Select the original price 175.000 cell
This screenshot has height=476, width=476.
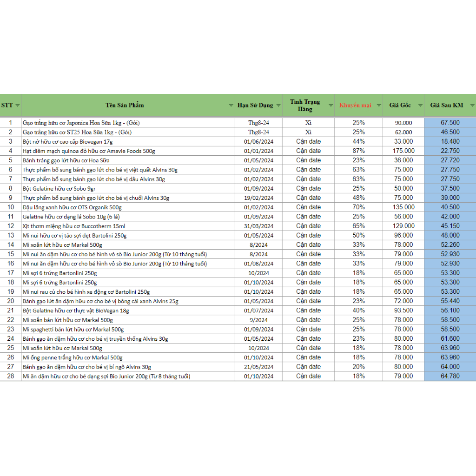coord(403,151)
